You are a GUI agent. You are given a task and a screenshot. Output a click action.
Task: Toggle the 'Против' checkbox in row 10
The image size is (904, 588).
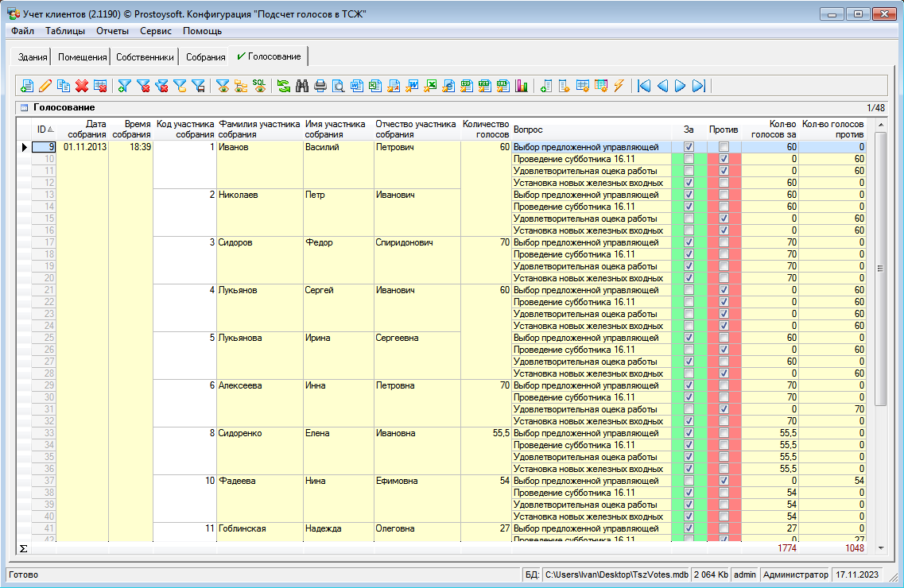pyautogui.click(x=724, y=159)
